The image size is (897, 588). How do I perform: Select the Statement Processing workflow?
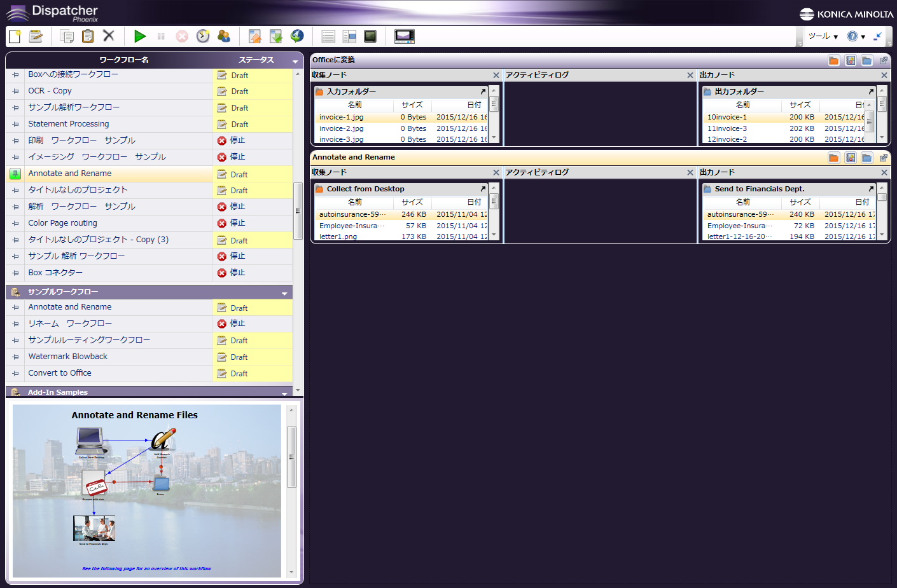click(x=69, y=124)
